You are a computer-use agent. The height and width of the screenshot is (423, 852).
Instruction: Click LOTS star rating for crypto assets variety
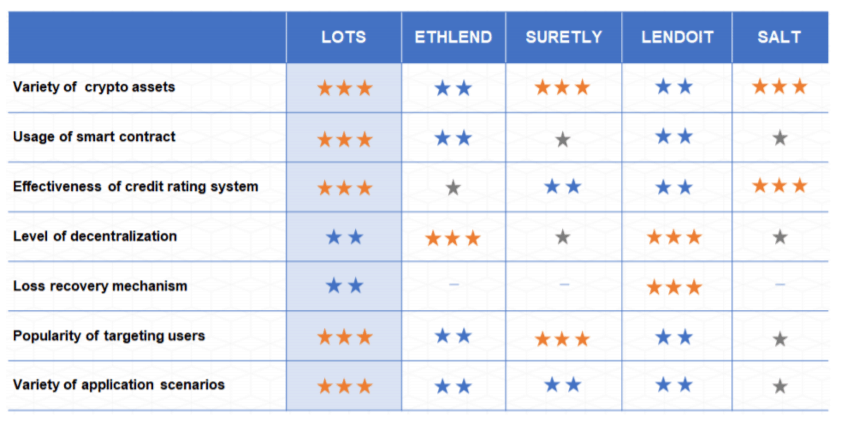point(344,88)
